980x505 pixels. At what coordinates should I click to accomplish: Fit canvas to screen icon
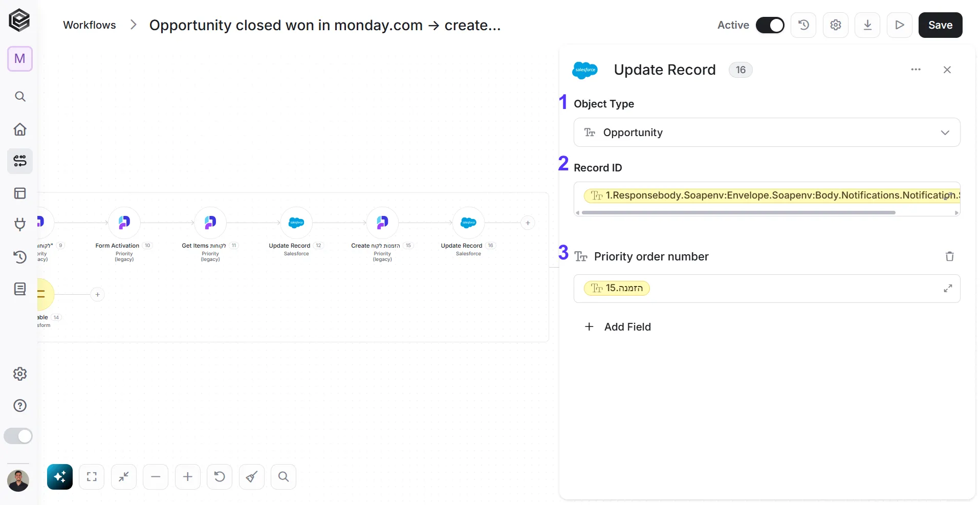tap(92, 477)
